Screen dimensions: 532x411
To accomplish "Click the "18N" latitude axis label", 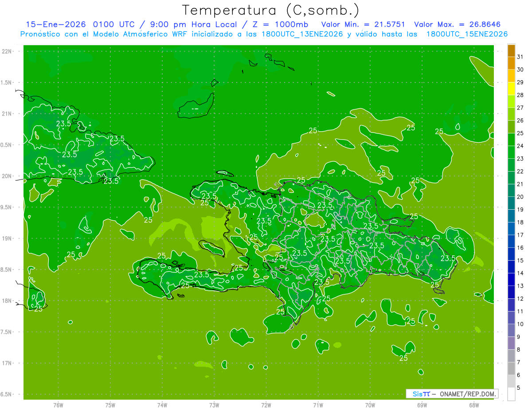I will [7, 301].
